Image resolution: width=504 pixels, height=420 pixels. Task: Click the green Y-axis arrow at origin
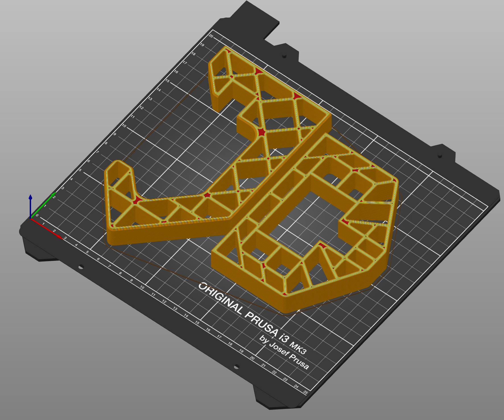(43, 205)
